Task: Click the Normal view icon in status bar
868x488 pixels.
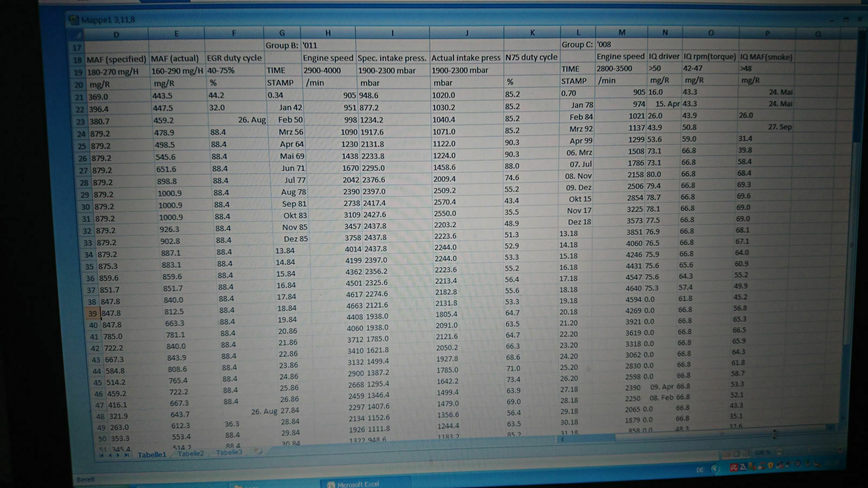Action: point(727,453)
